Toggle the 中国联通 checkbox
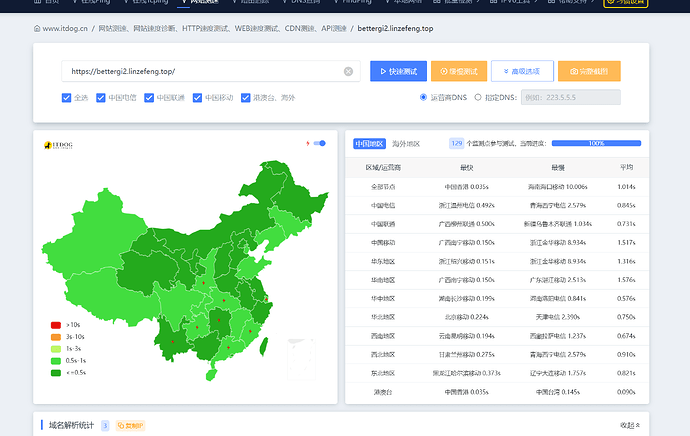Screen dimensions: 690x436 (150, 98)
